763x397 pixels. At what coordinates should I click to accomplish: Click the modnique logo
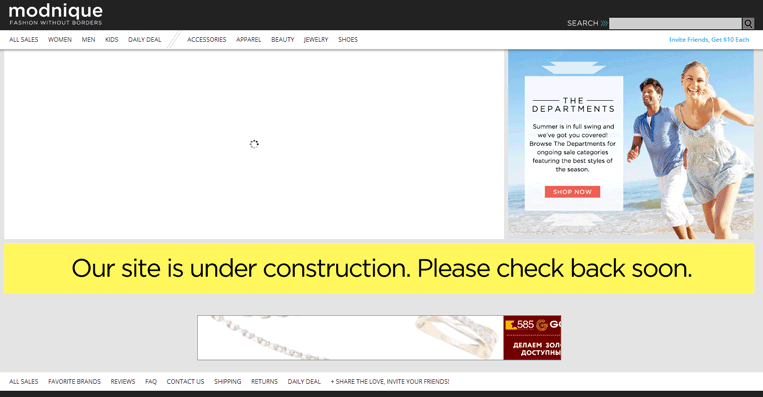tap(55, 15)
